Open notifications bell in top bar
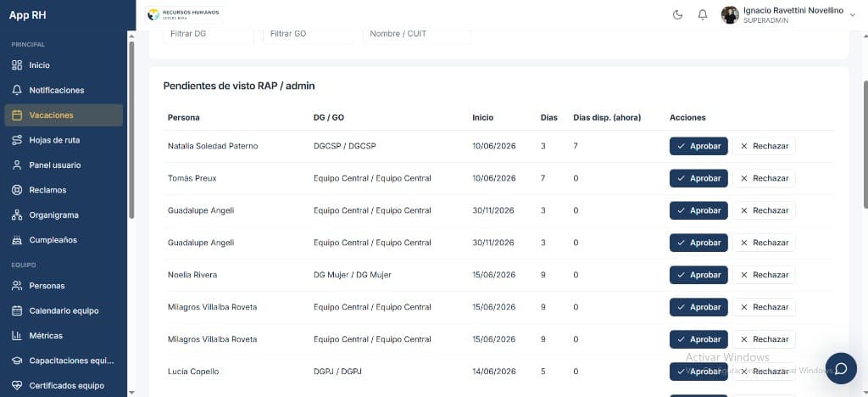 703,15
